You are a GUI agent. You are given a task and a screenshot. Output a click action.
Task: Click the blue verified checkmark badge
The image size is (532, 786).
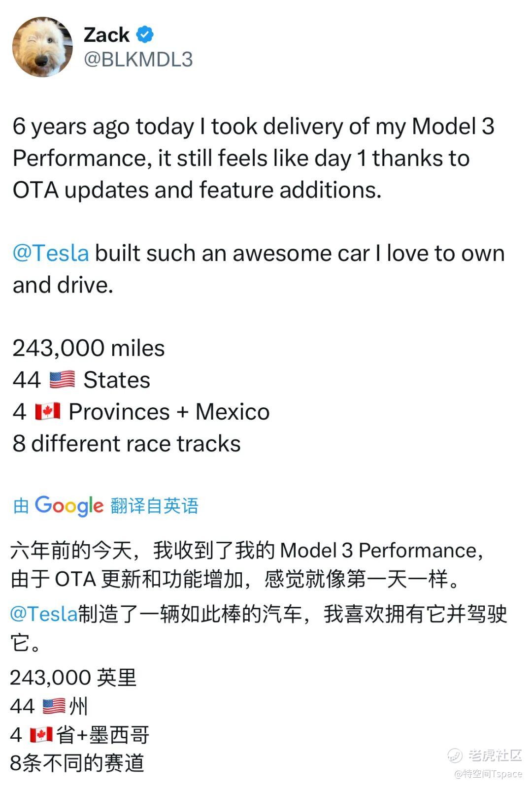[x=145, y=35]
